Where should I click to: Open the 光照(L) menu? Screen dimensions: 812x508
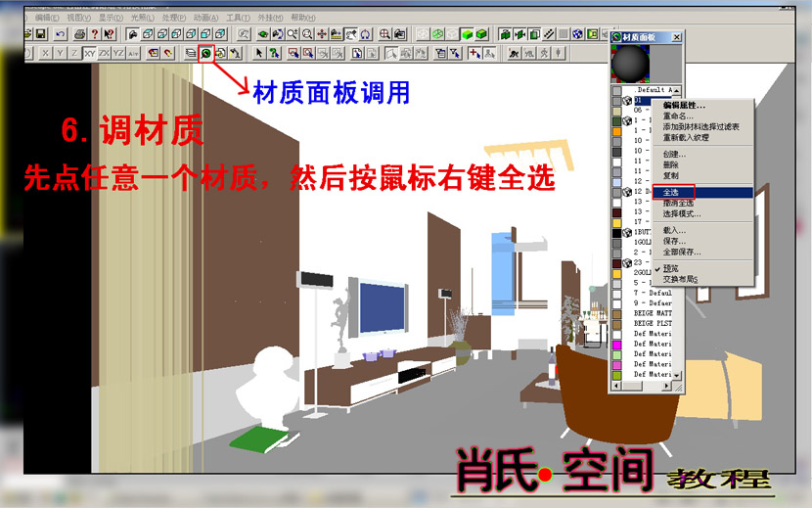(x=142, y=18)
